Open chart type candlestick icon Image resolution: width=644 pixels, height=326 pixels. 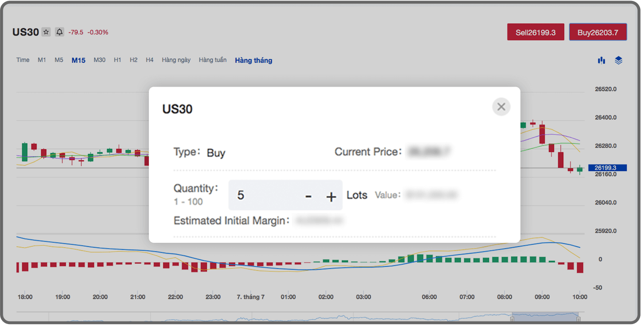[x=602, y=60]
